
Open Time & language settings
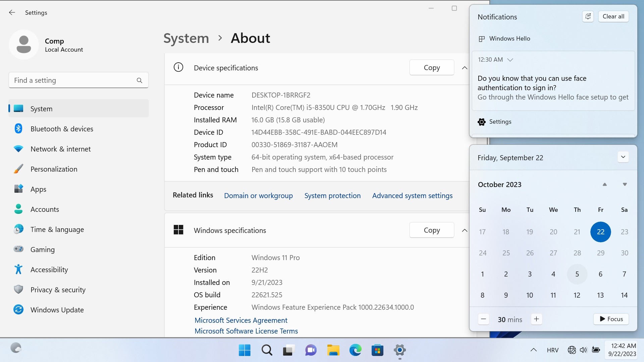pyautogui.click(x=78, y=229)
